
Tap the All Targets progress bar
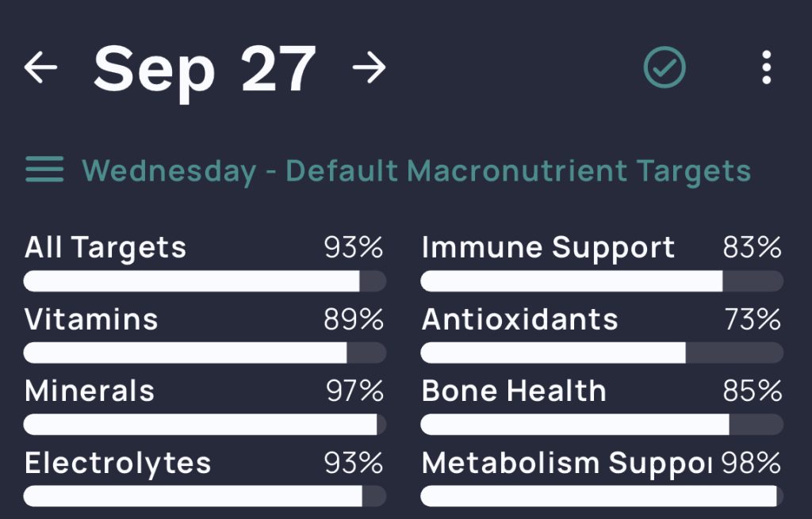pos(205,280)
